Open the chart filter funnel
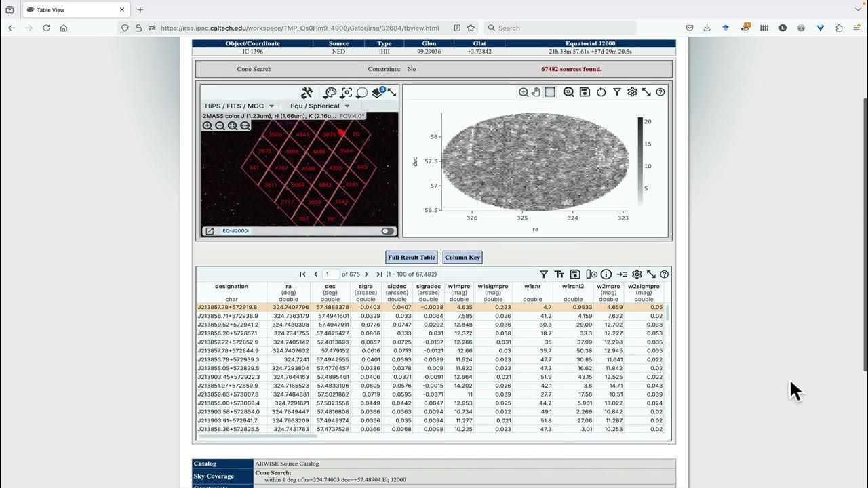 [617, 92]
